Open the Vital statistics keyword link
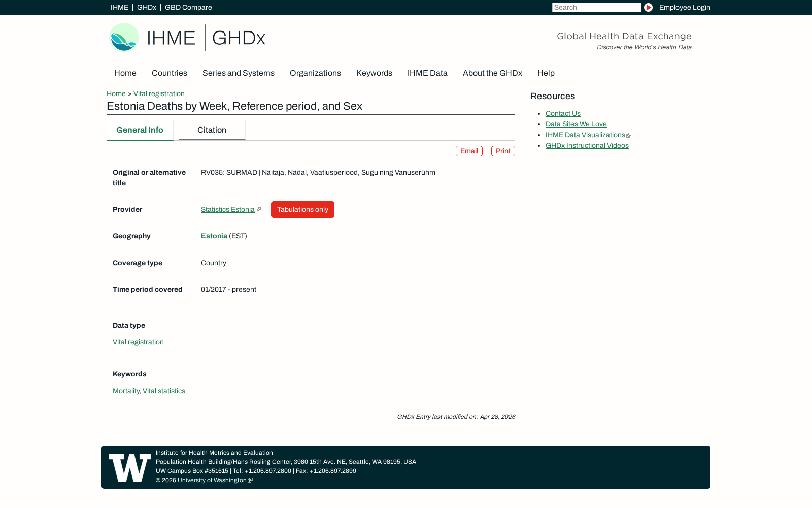Screen dimensions: 812x508 pos(164,391)
